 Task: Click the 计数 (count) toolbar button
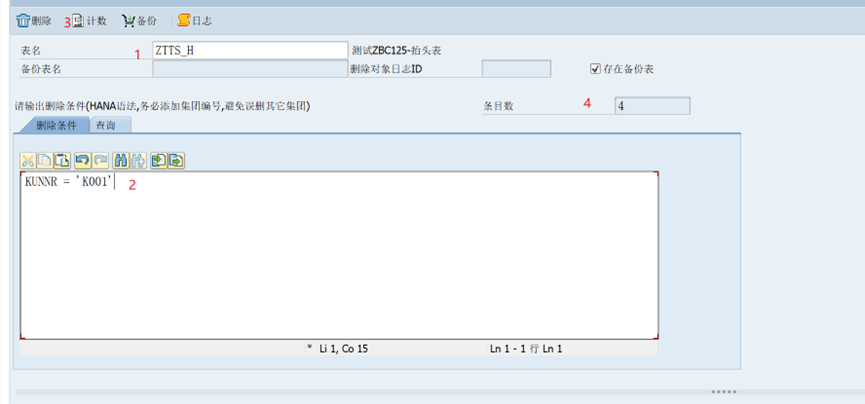point(89,22)
